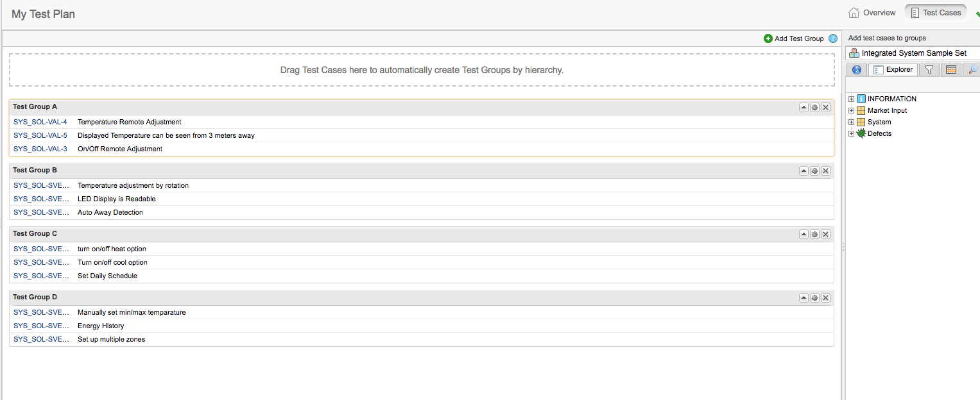This screenshot has height=400, width=980.
Task: Open the SYS_SOL-VAL-4 test case link
Action: click(40, 122)
